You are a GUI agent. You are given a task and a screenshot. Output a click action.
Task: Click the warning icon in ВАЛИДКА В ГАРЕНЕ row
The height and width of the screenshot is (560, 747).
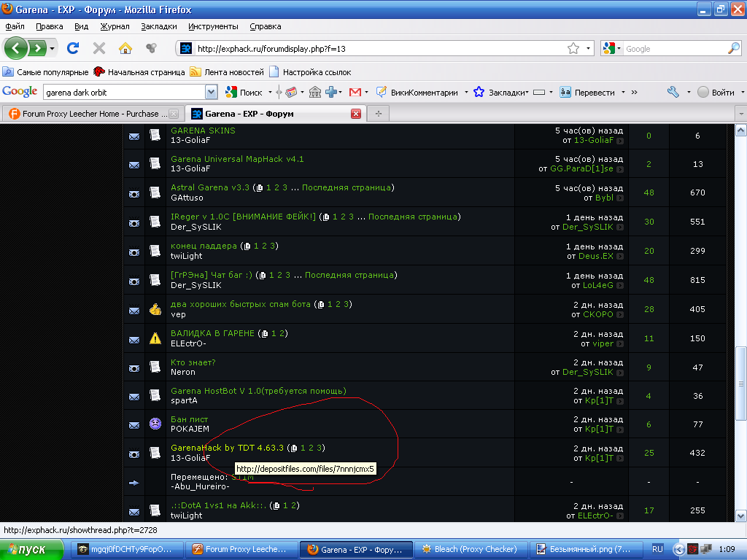click(155, 338)
